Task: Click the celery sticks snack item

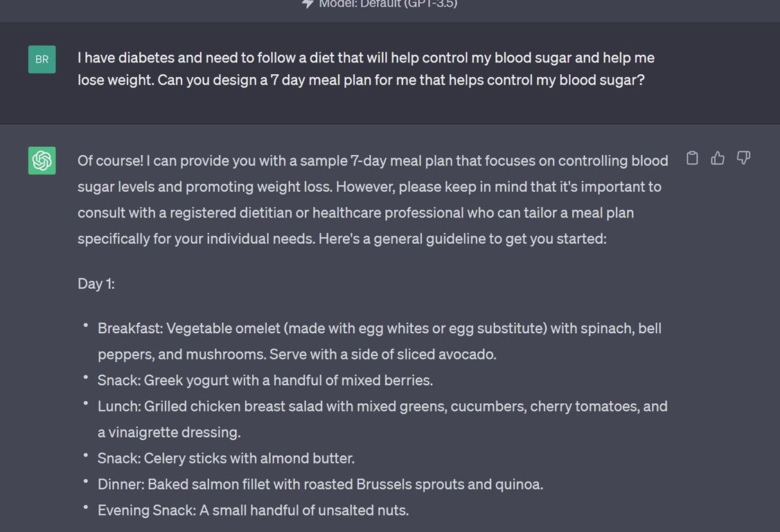Action: (x=226, y=458)
